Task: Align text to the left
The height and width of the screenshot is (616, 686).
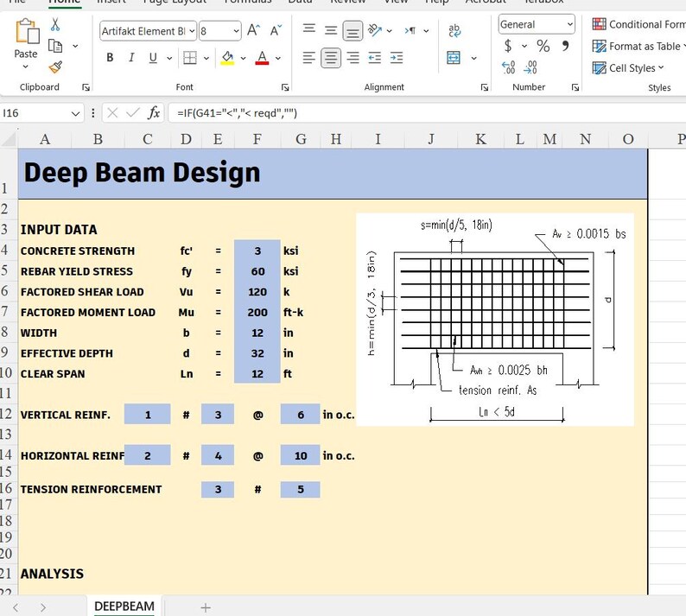Action: click(x=309, y=58)
